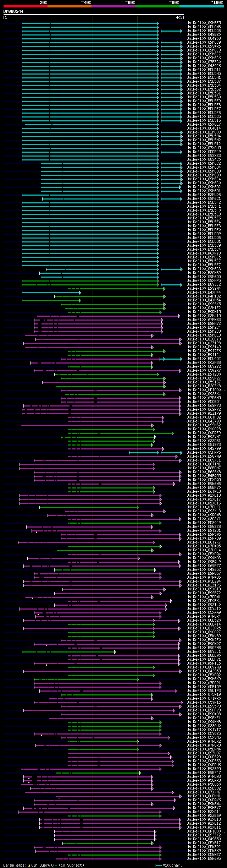Select the UniRef100_A1XEI3 label

pos(204,819)
